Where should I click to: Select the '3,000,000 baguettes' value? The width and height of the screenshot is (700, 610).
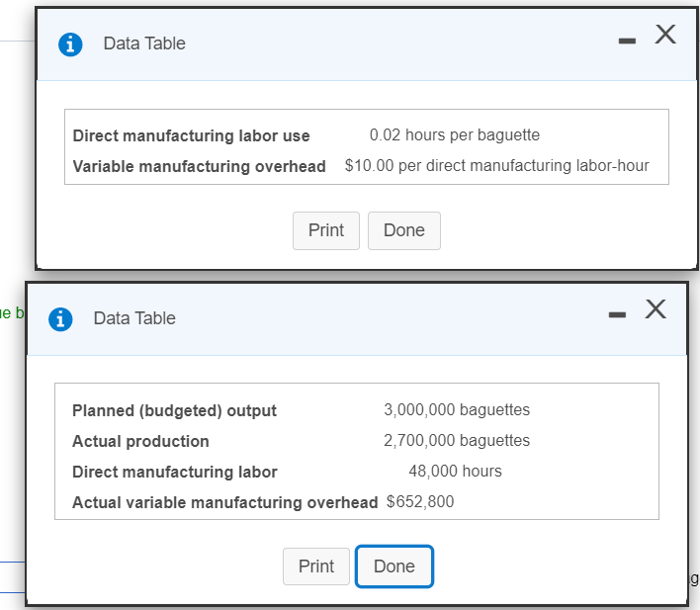pyautogui.click(x=457, y=410)
